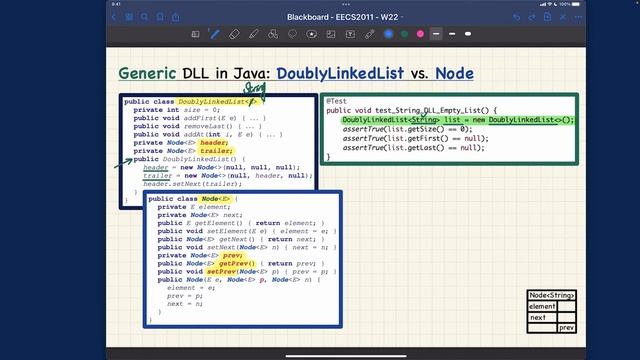
Task: Choose the green pen color
Action: 404,34
